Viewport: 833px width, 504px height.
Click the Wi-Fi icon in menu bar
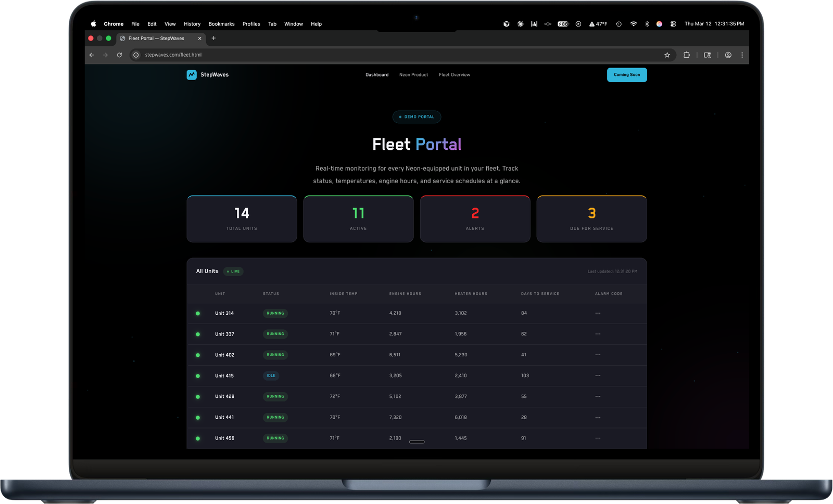pos(633,23)
